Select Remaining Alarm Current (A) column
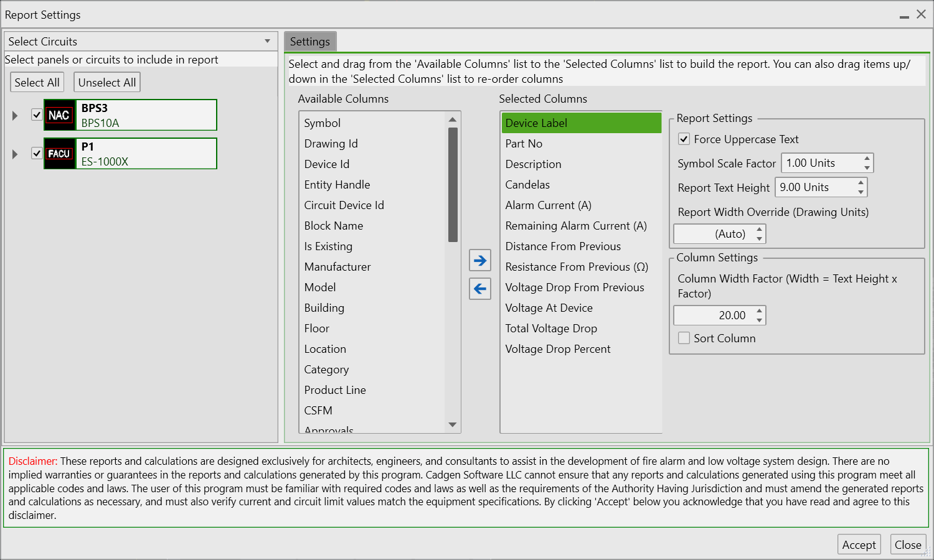934x560 pixels. coord(582,226)
